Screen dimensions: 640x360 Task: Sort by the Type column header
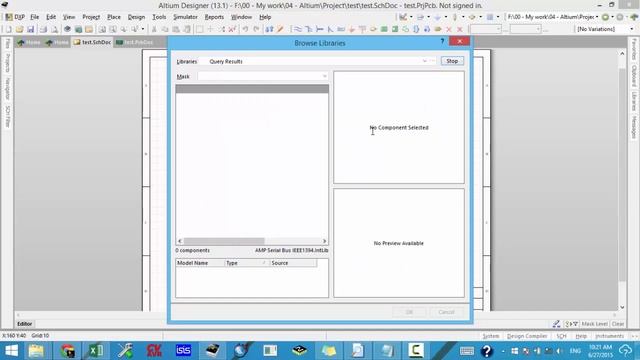(247, 263)
